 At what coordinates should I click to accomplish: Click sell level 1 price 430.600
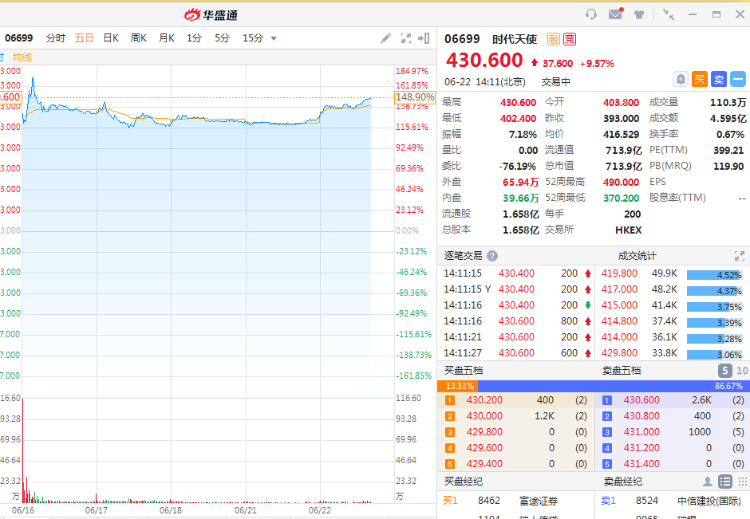click(x=641, y=400)
